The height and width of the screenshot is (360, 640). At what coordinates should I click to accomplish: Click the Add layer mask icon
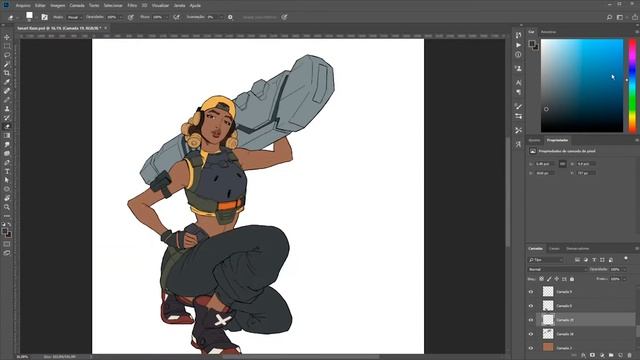[592, 356]
